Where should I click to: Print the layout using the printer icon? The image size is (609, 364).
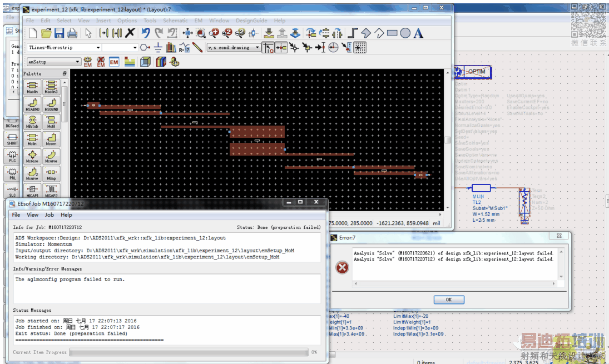(72, 33)
